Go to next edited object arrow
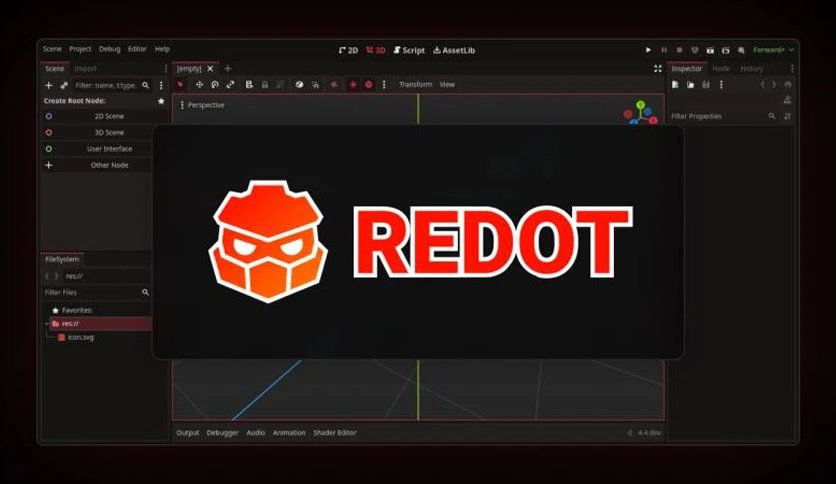The width and height of the screenshot is (836, 484). point(774,85)
